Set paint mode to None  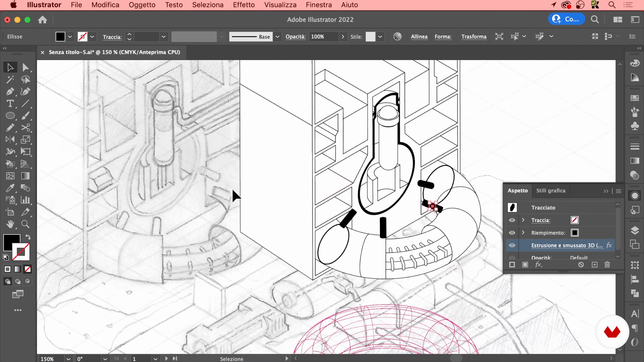[28, 269]
